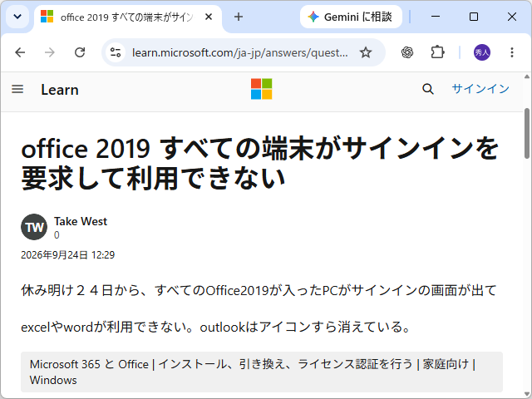The height and width of the screenshot is (399, 532).
Task: Open the ChatGPT extension icon
Action: [x=407, y=52]
